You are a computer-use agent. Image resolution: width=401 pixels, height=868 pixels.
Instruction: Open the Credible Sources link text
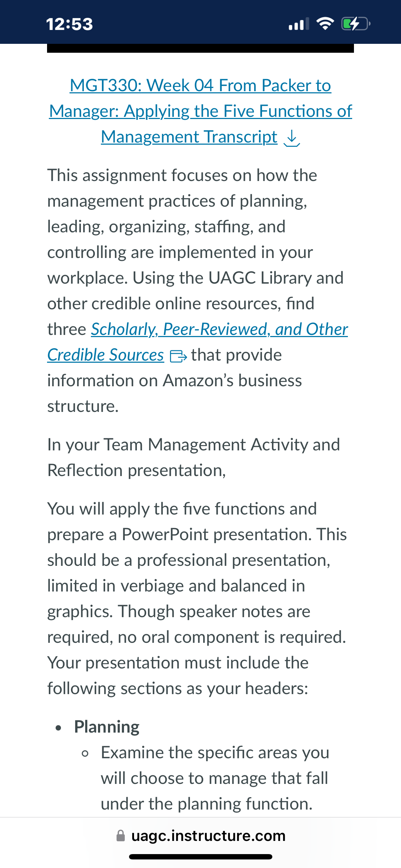106,355
